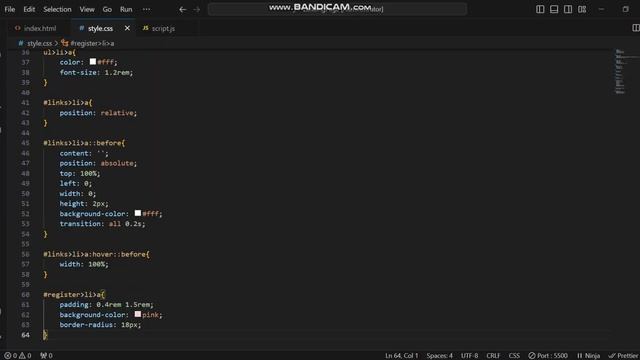Click the 'position: relative;' line
640x360 pixels.
point(98,113)
